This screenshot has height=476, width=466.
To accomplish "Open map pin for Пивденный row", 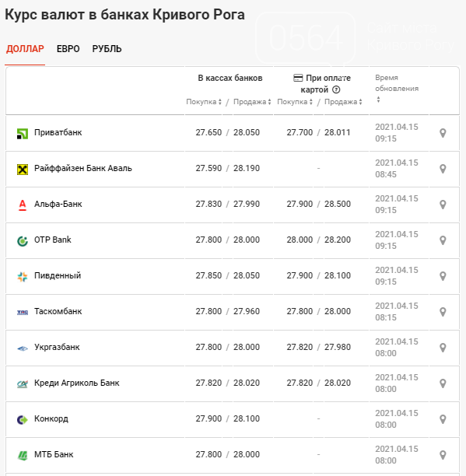I will click(443, 276).
